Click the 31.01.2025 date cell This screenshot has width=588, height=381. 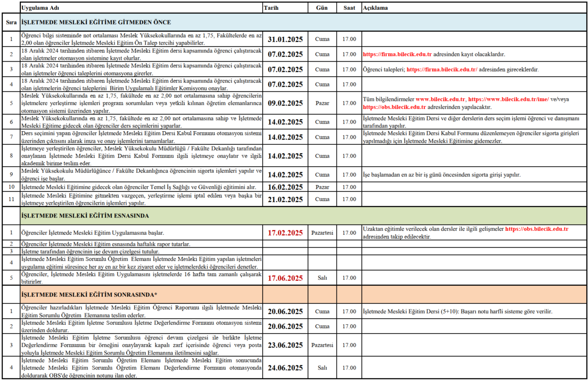[285, 39]
